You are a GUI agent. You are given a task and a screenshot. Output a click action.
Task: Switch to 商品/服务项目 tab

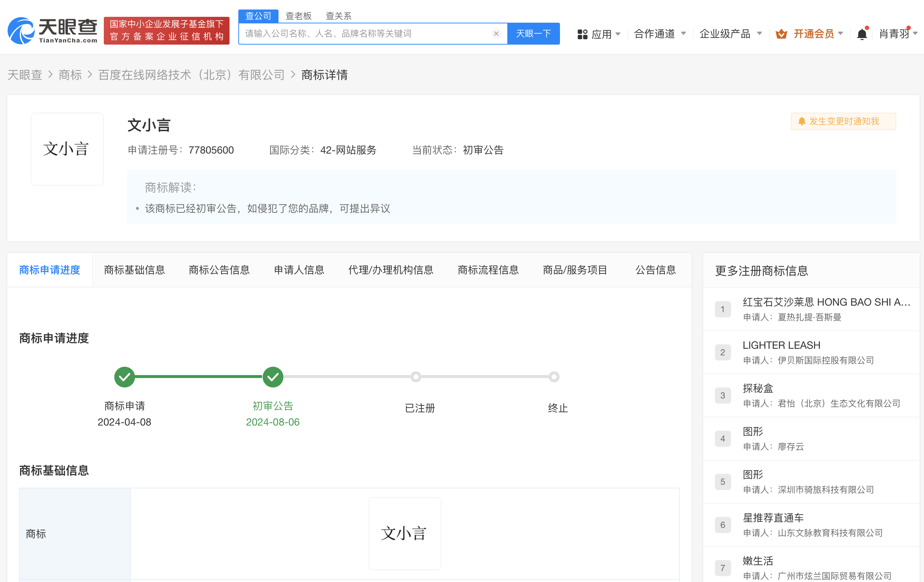575,270
